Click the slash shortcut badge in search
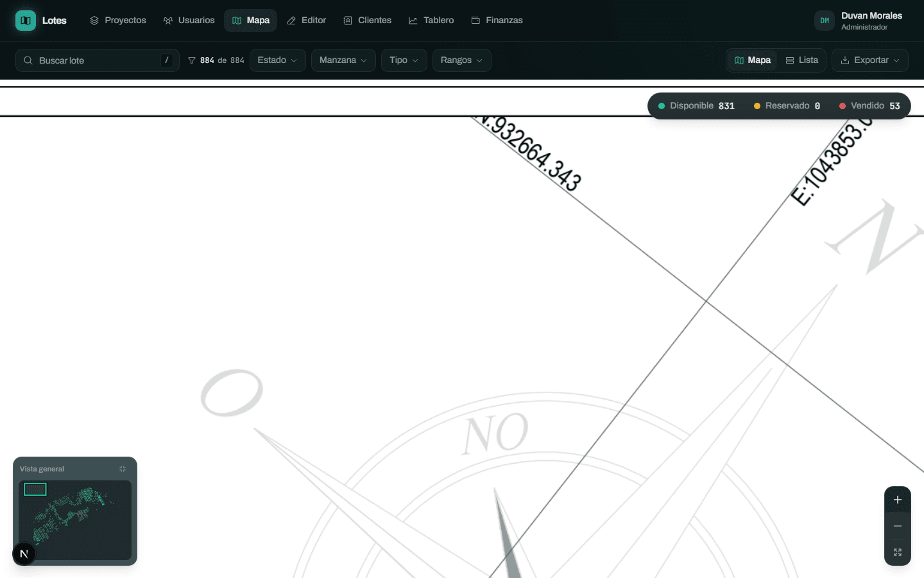The image size is (924, 578). 167,60
